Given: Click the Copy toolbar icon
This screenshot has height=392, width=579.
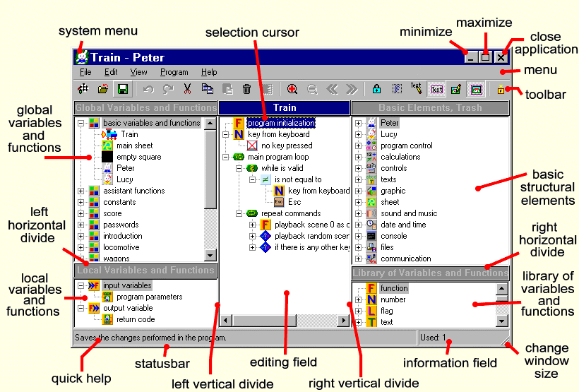Looking at the screenshot, I should pyautogui.click(x=208, y=89).
